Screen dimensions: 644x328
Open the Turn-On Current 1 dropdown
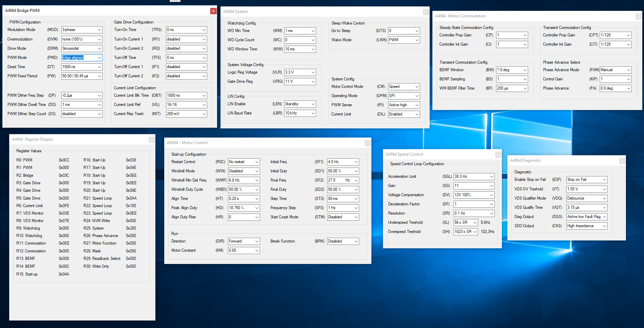[186, 39]
